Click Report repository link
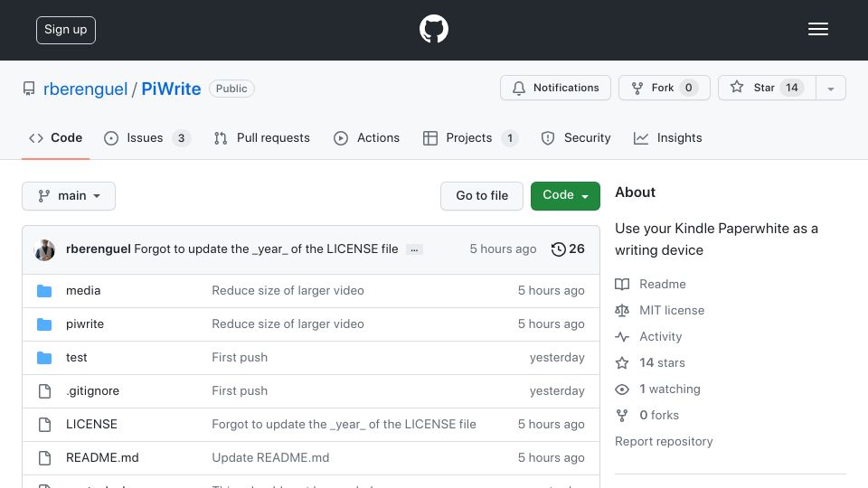Viewport: 868px width, 488px height. 664,442
